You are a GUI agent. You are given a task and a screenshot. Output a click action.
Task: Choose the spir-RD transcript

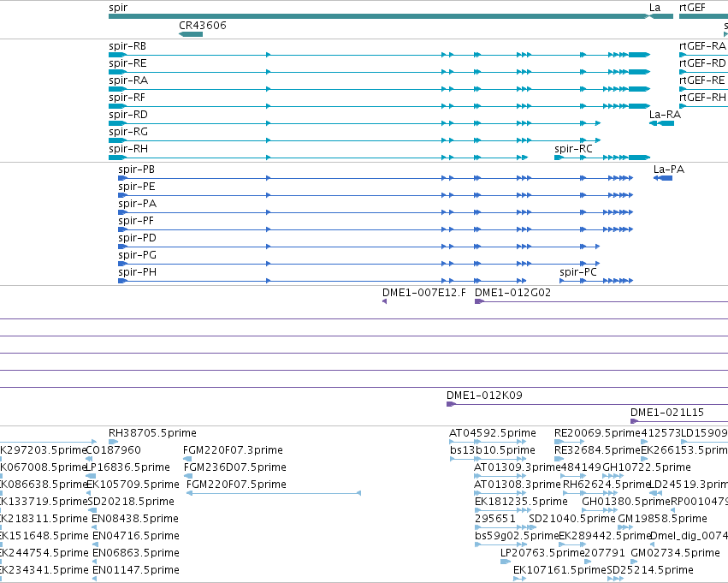pos(355,123)
